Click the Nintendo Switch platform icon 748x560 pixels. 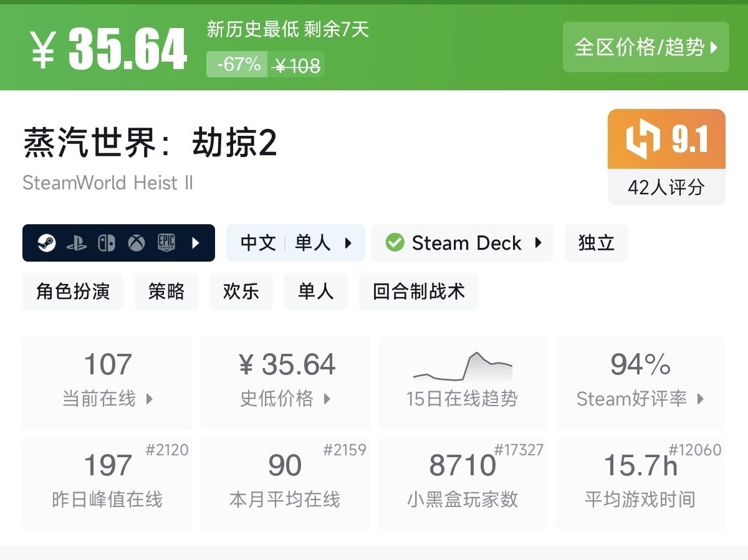[107, 243]
